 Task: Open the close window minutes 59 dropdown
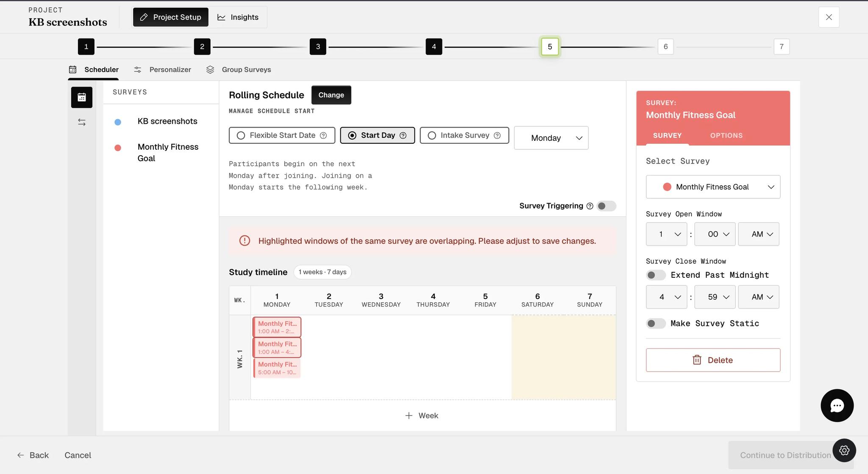pos(715,297)
